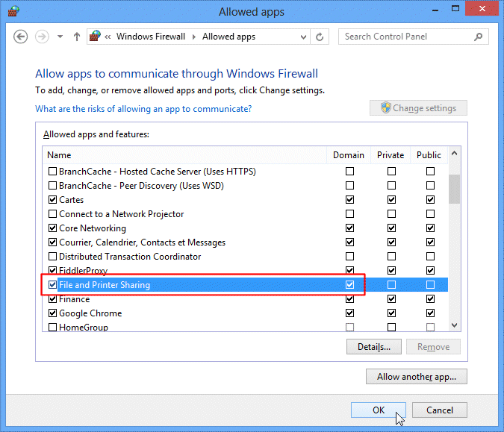Uncheck Public checkbox for Cartes
The height and width of the screenshot is (432, 504).
tap(430, 199)
